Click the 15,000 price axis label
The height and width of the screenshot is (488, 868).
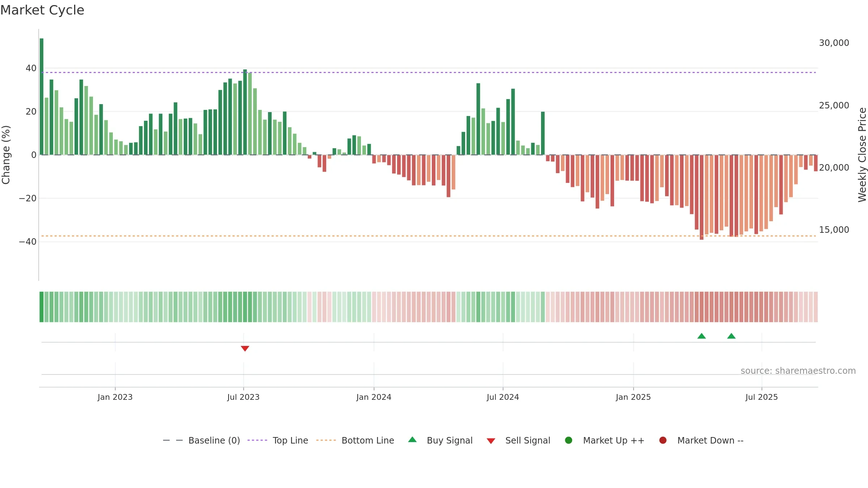[x=834, y=230]
